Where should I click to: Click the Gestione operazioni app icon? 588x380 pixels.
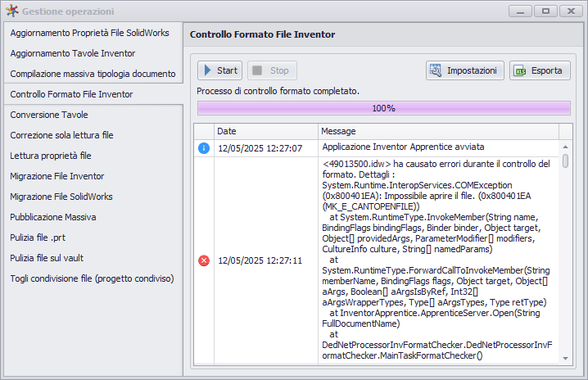12,11
